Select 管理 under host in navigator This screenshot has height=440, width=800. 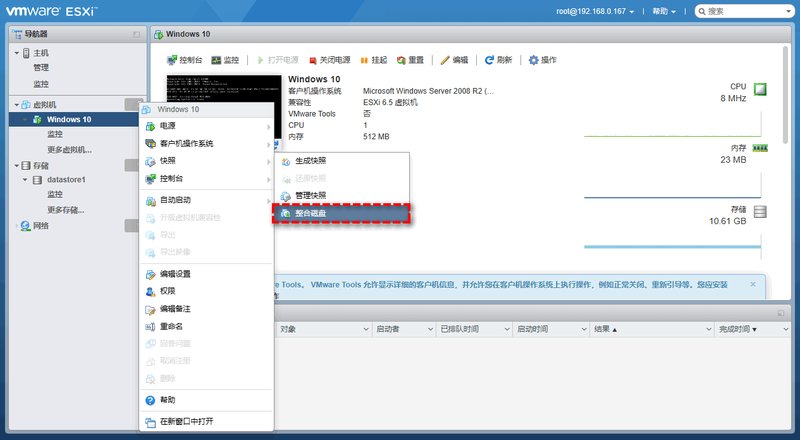pyautogui.click(x=41, y=68)
